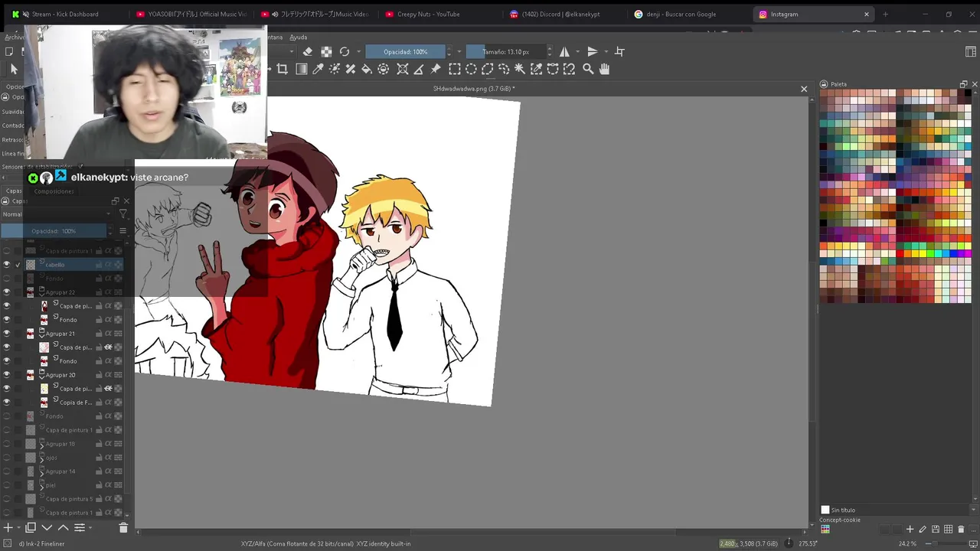Select the Gradient tool
Image resolution: width=980 pixels, height=551 pixels.
[301, 69]
